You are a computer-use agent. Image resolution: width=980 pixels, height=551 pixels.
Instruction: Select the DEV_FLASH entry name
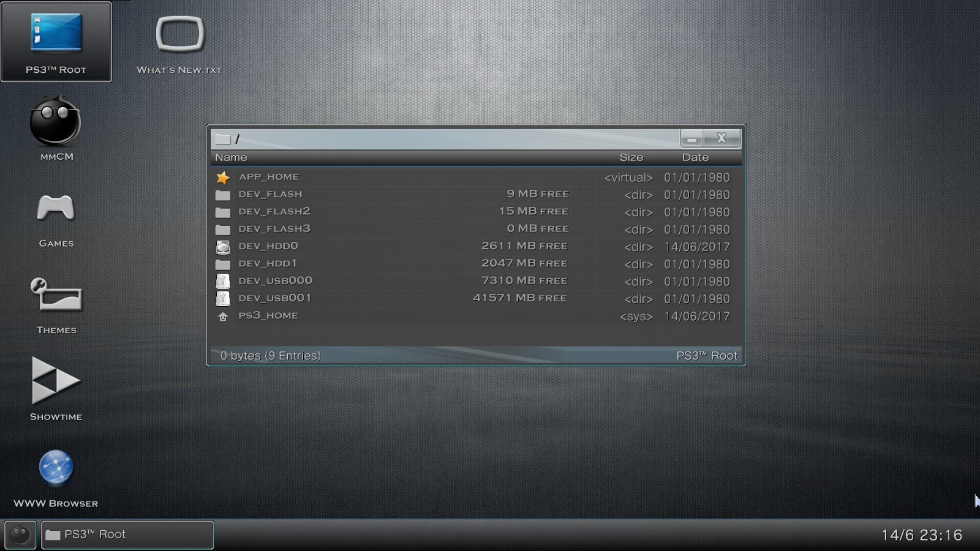click(270, 194)
